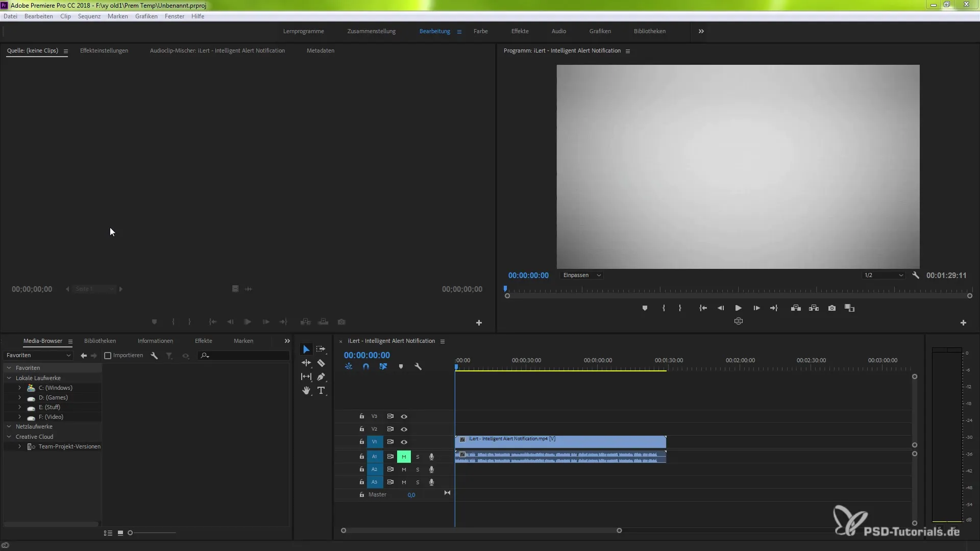Add marker in the timeline header
This screenshot has width=980, height=551.
(x=401, y=367)
